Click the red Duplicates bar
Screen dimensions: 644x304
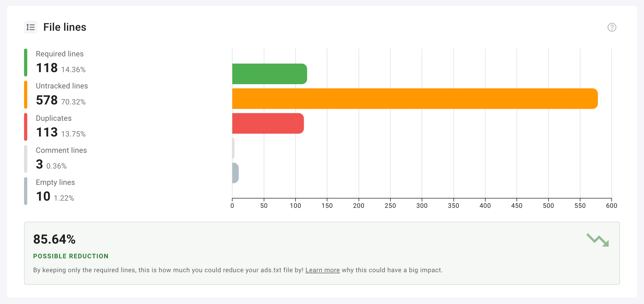point(268,123)
